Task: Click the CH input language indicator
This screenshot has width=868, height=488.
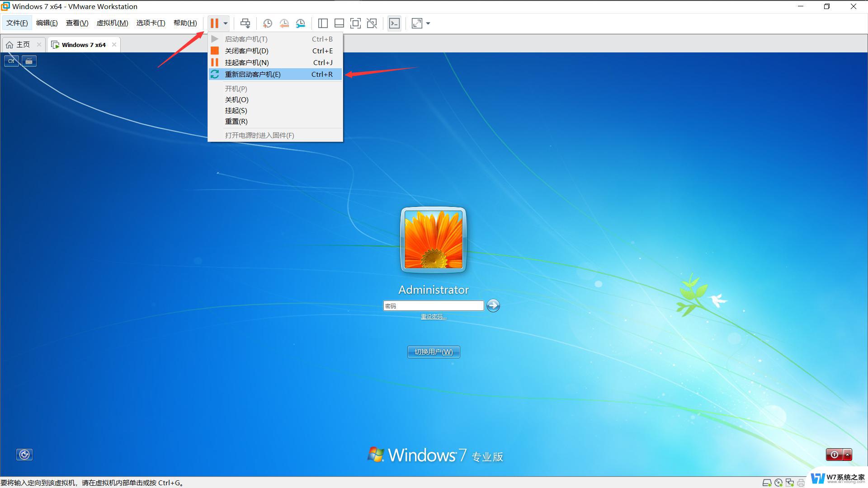Action: [x=11, y=61]
